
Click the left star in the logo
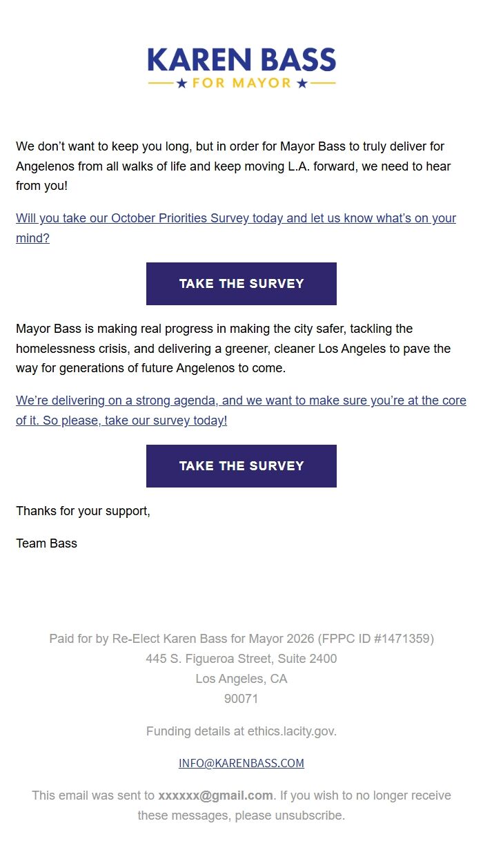click(182, 84)
